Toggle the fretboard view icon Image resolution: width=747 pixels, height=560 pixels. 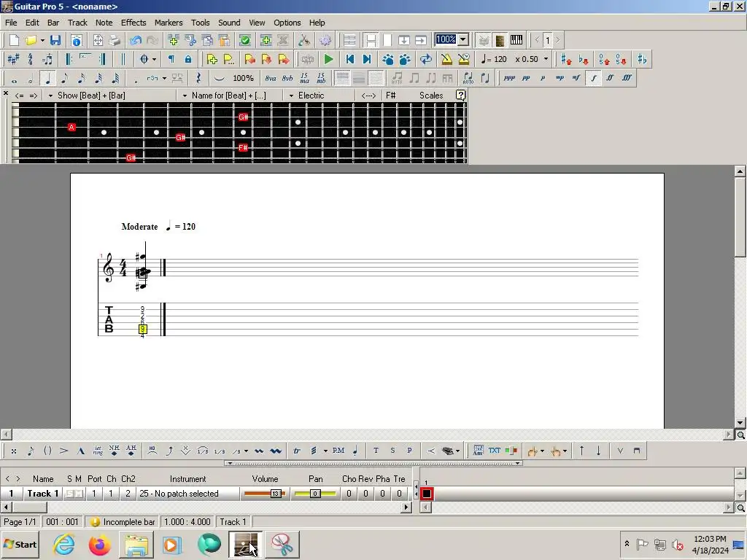click(x=500, y=41)
